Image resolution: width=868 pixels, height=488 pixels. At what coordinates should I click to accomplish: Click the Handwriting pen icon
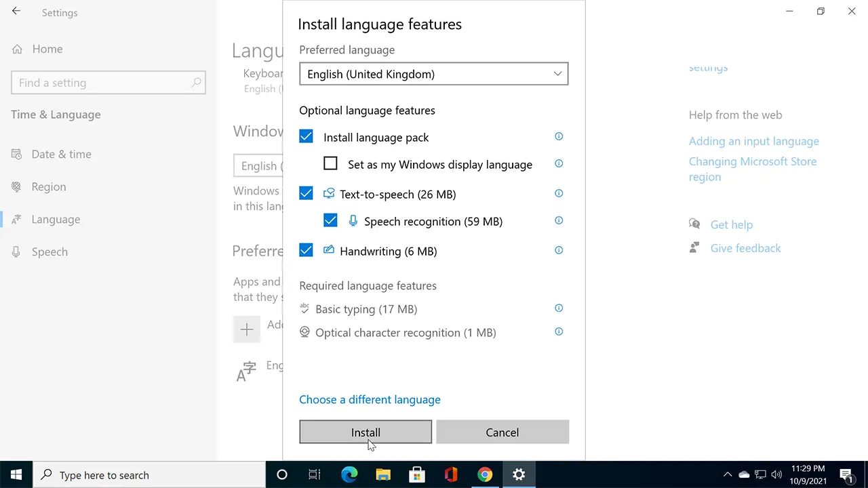coord(329,250)
